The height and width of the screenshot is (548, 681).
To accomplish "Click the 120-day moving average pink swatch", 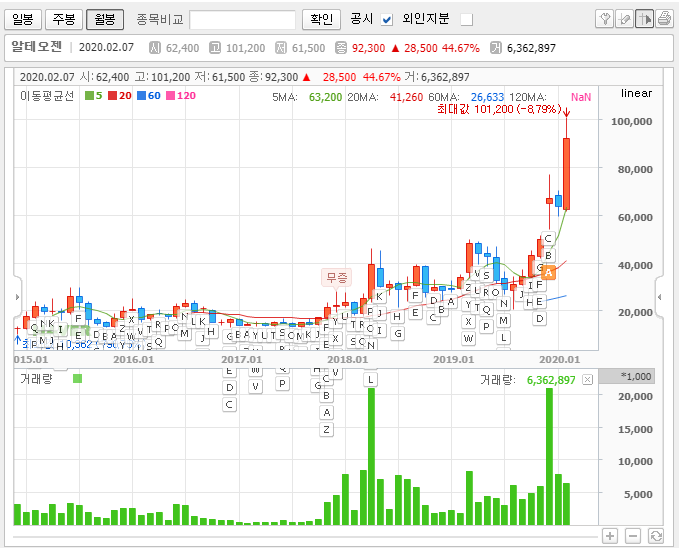I will pos(168,96).
